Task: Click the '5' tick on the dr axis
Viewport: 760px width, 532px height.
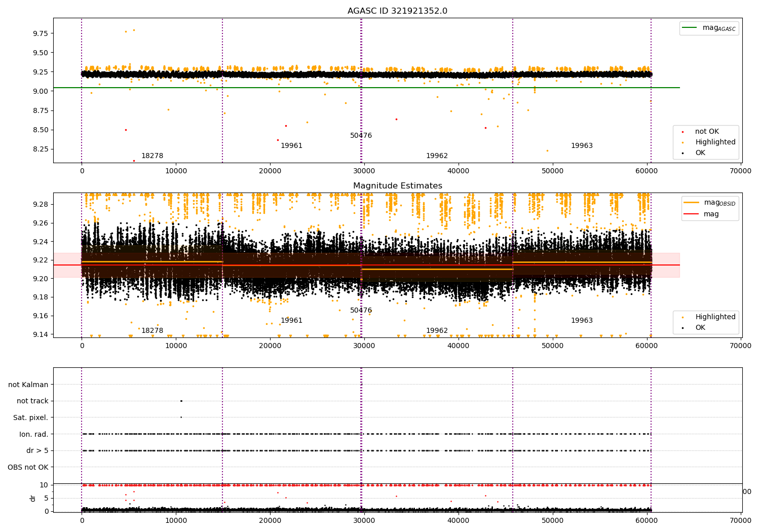Action: 46,498
